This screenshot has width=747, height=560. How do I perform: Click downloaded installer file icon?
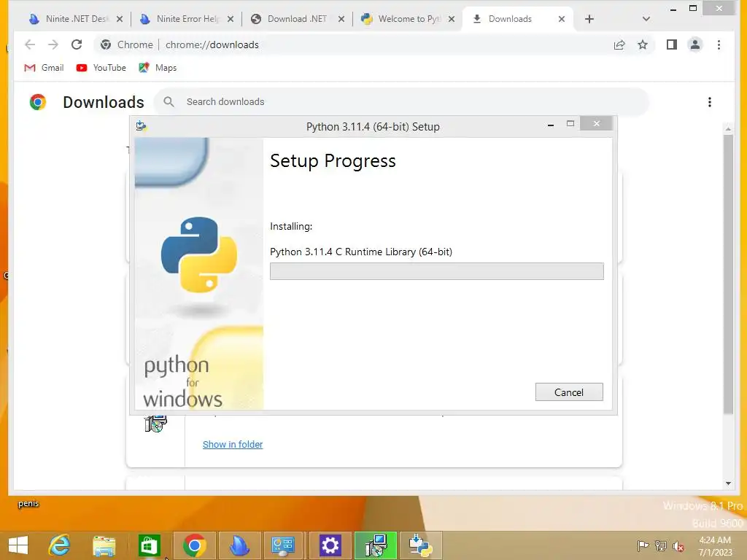click(x=156, y=423)
